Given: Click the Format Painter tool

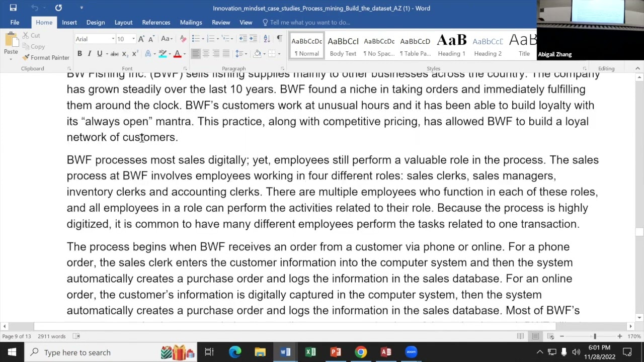Looking at the screenshot, I should [x=46, y=57].
